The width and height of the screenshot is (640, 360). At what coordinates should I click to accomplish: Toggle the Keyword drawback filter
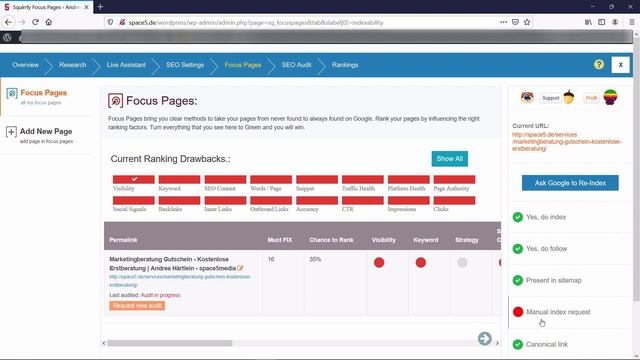[x=180, y=179]
